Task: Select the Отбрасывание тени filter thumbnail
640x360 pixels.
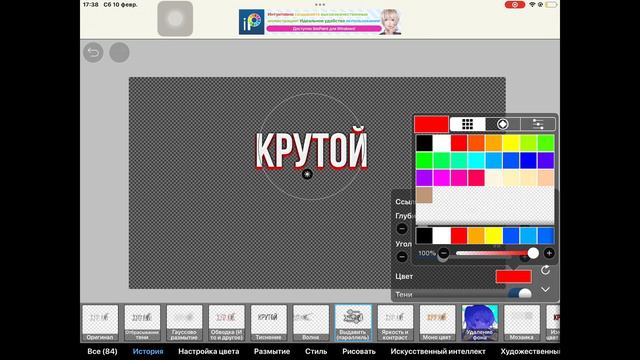Action: [x=142, y=323]
